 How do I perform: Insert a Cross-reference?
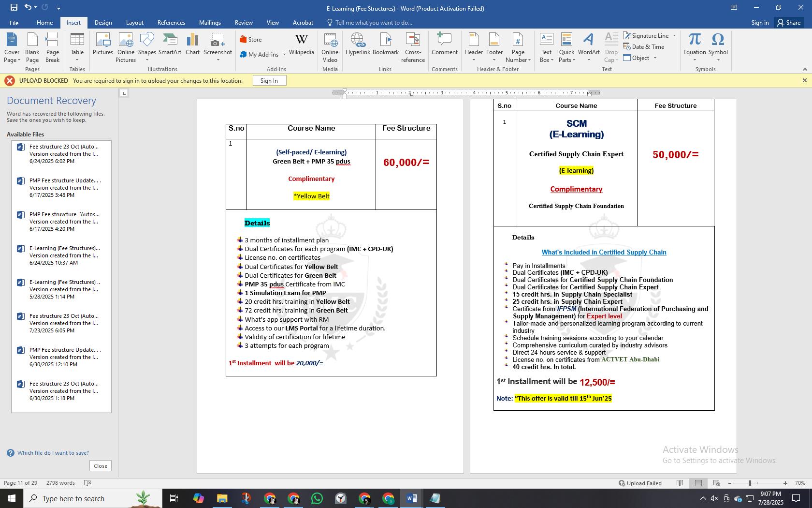pyautogui.click(x=413, y=47)
